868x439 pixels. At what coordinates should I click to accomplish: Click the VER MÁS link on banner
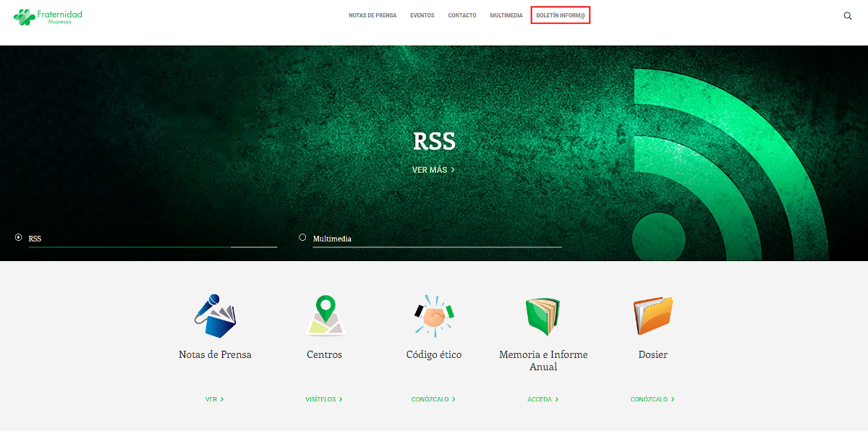pos(433,170)
